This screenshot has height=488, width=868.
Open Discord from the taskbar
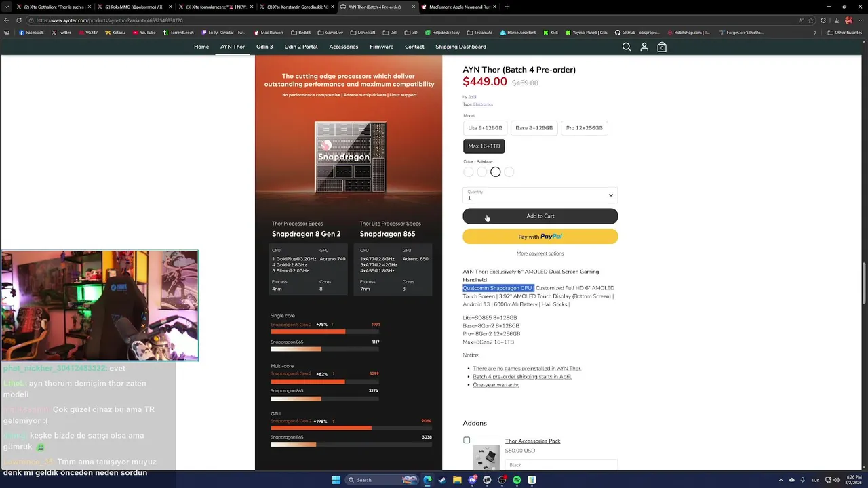(472, 480)
